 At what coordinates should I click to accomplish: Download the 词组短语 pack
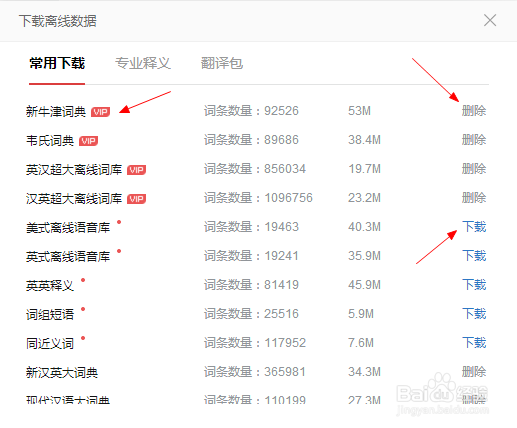474,314
